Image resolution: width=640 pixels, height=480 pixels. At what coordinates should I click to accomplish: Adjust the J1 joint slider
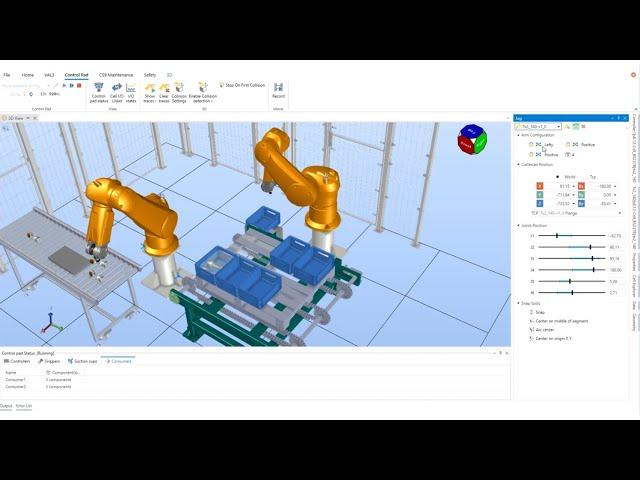click(571, 236)
